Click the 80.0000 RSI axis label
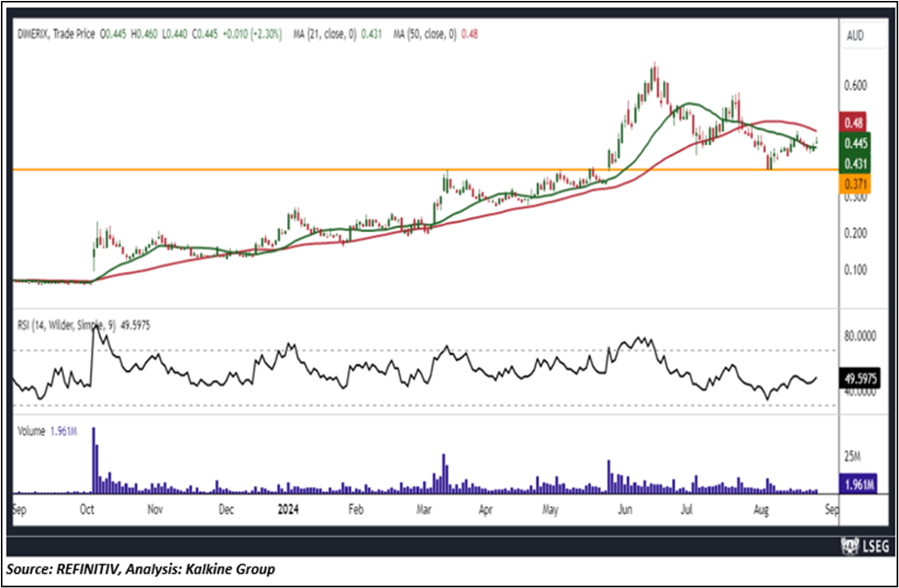This screenshot has width=899, height=588. [860, 336]
